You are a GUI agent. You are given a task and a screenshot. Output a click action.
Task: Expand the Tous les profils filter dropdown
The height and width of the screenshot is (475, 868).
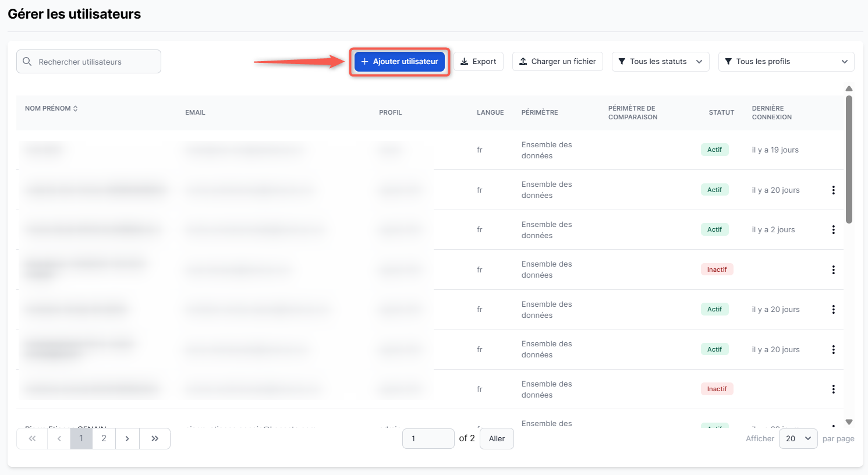(786, 62)
